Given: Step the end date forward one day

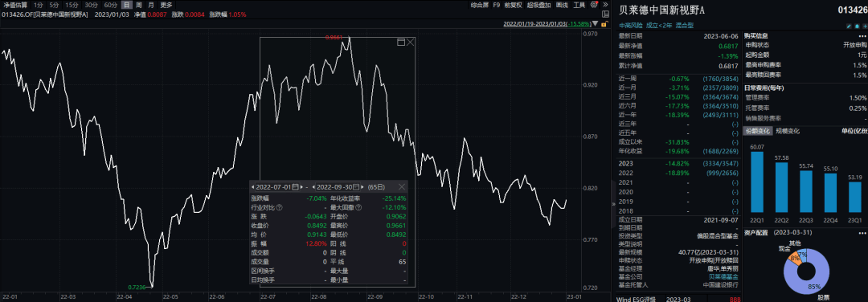Looking at the screenshot, I should pos(362,187).
